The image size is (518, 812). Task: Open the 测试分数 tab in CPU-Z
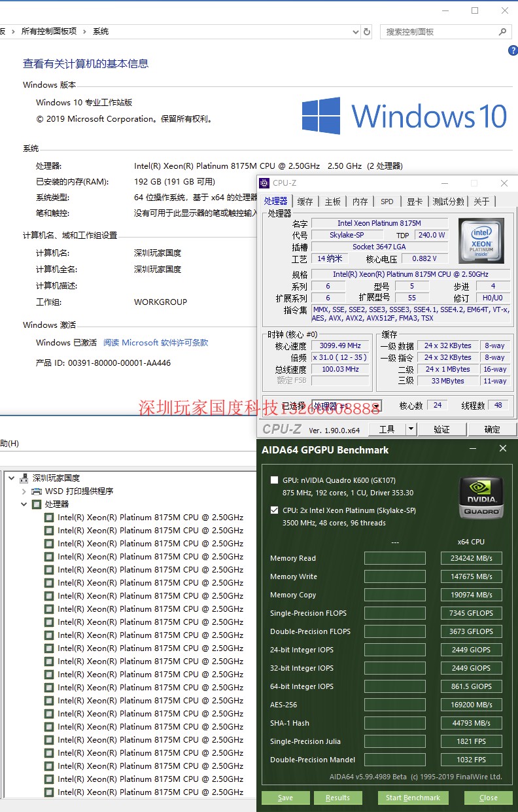point(449,202)
